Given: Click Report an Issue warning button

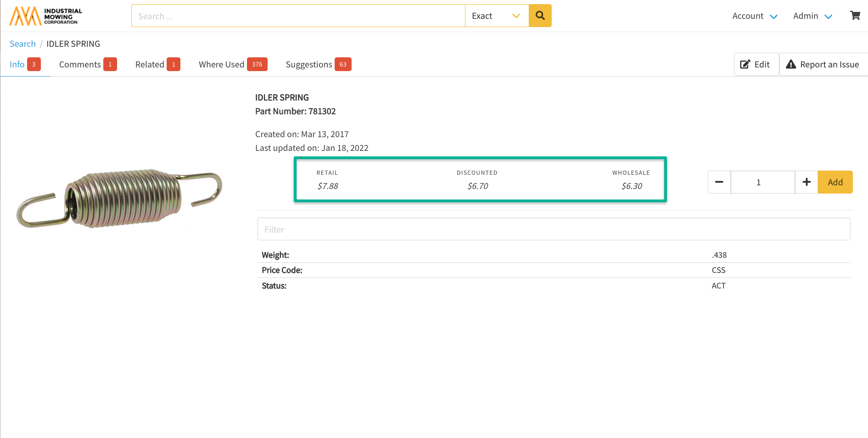Looking at the screenshot, I should [x=823, y=64].
